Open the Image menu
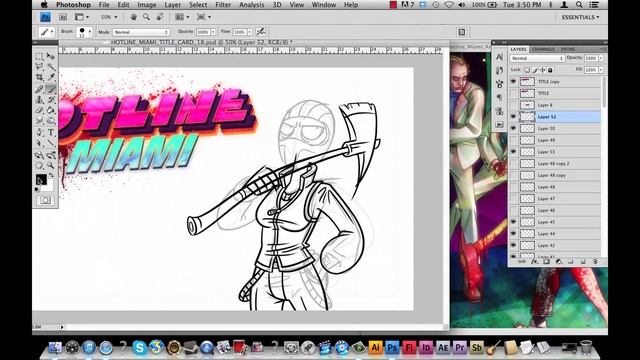 [147, 5]
